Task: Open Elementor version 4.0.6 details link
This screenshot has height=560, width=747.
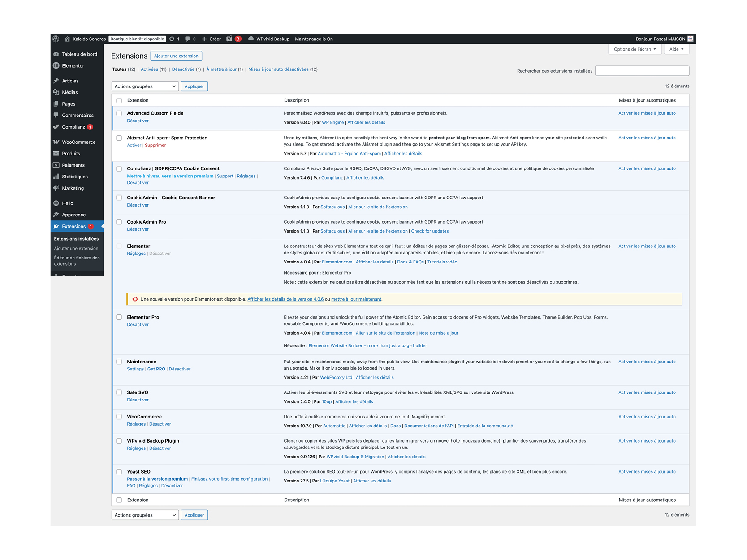Action: 285,299
